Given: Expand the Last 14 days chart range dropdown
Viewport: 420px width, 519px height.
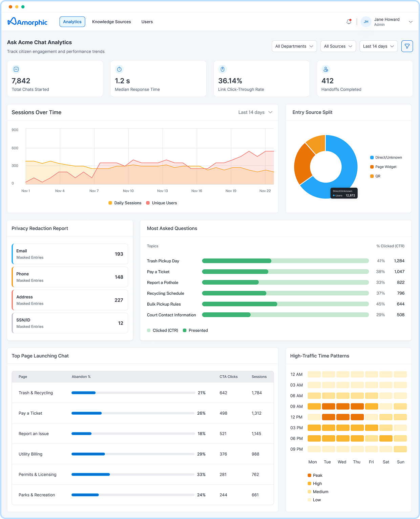Looking at the screenshot, I should 255,112.
